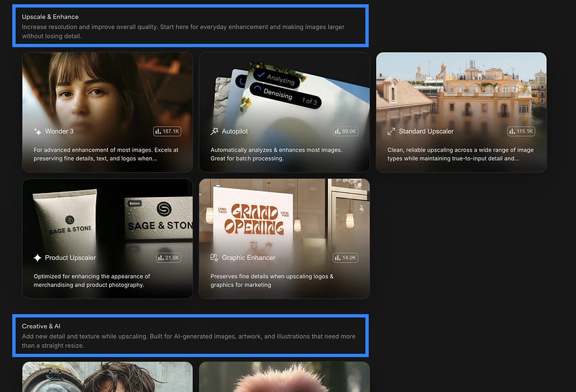Click the Creative & AI section heading
576x392 pixels.
41,326
